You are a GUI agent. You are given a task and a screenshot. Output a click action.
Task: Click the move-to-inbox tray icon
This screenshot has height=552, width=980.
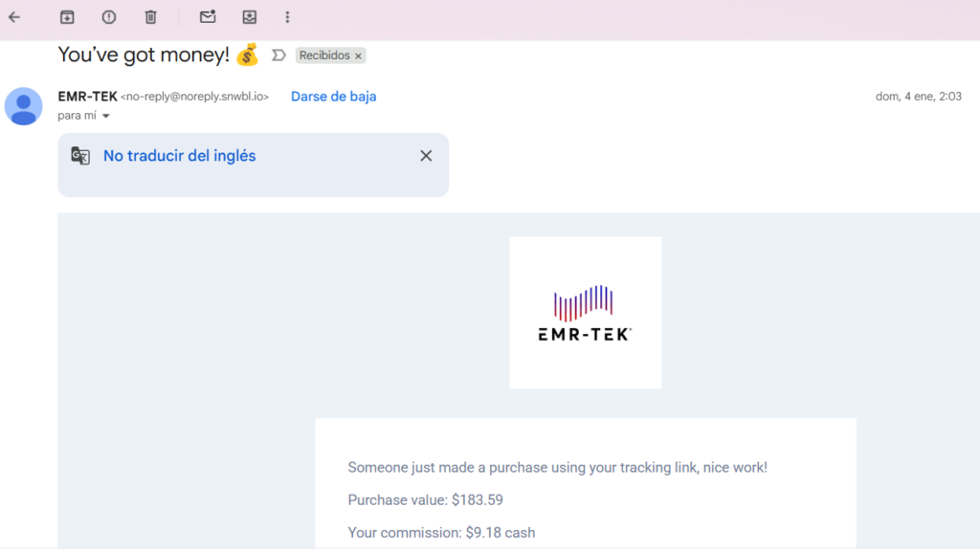[250, 17]
